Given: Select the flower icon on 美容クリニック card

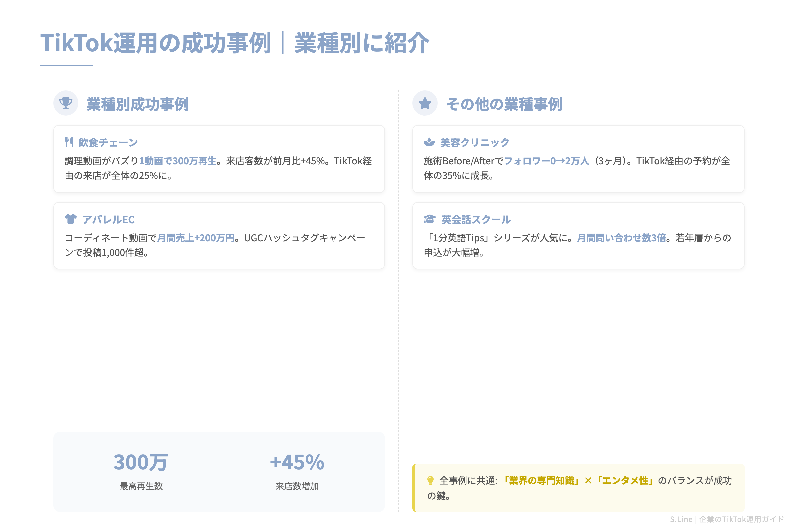Looking at the screenshot, I should (429, 142).
